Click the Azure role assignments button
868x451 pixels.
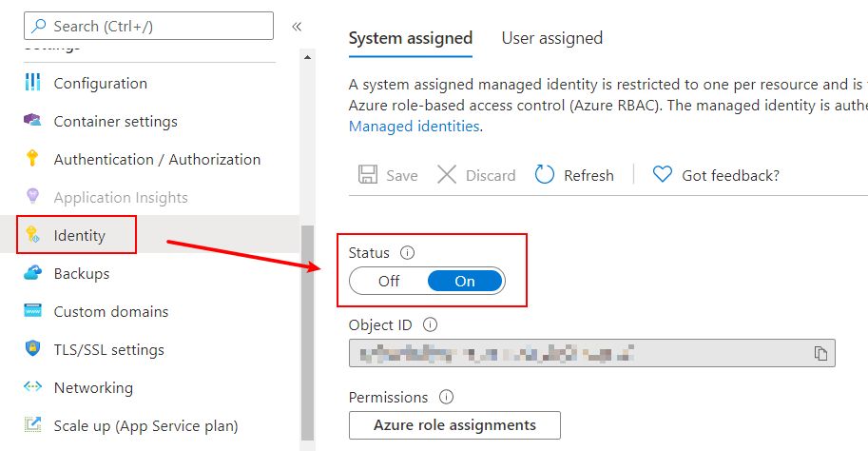point(454,425)
